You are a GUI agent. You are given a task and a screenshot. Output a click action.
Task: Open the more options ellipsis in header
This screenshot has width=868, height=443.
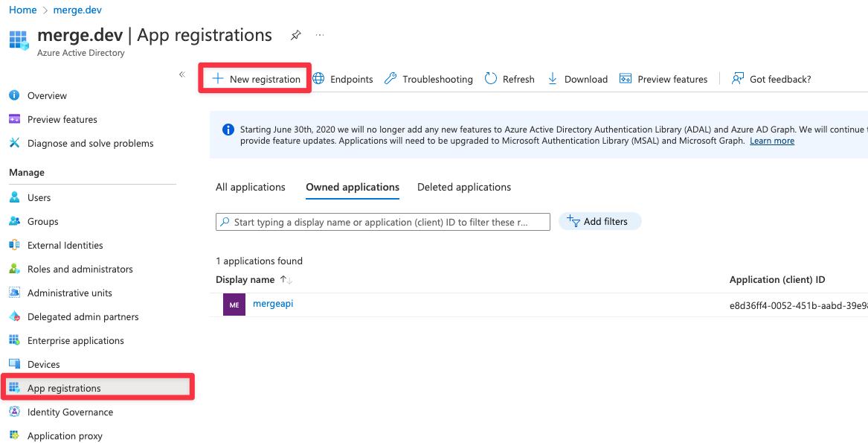pyautogui.click(x=320, y=35)
